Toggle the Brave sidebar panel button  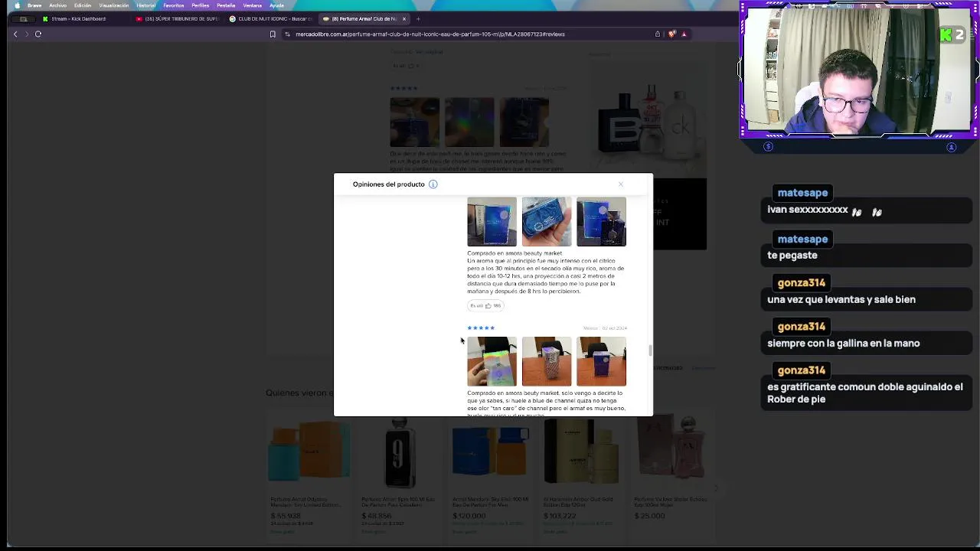click(23, 18)
